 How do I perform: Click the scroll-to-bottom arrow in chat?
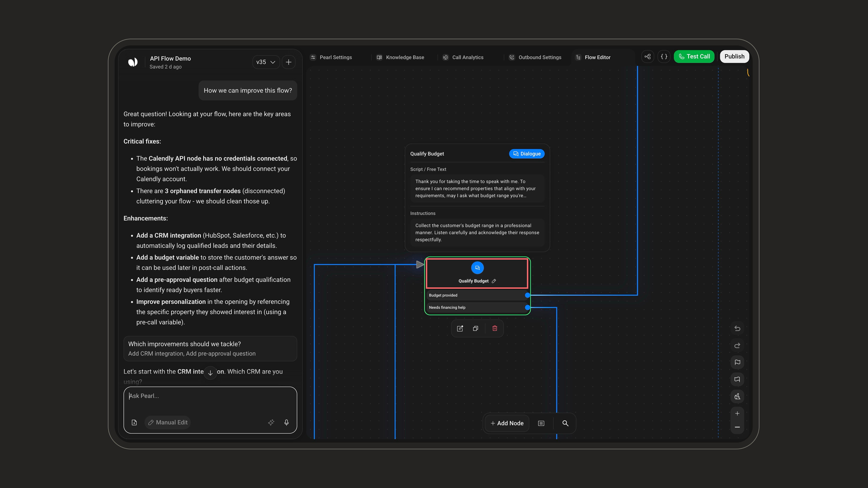click(x=210, y=373)
